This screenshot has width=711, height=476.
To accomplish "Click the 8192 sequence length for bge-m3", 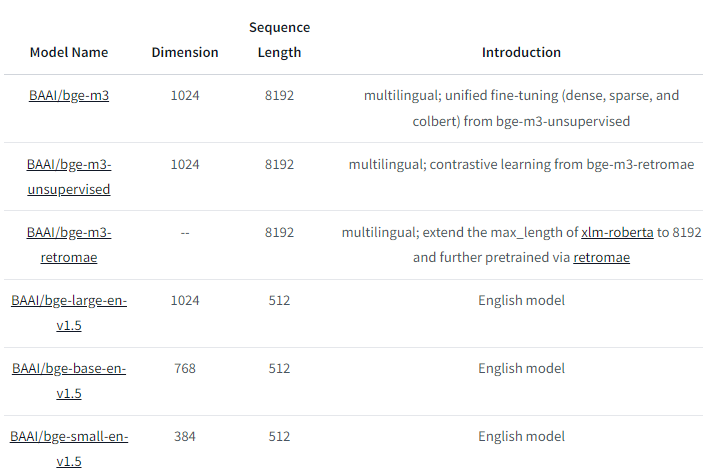I will [x=279, y=96].
